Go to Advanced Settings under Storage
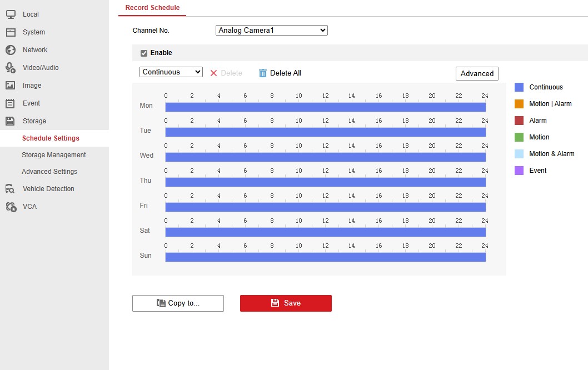The image size is (588, 370). click(x=49, y=172)
